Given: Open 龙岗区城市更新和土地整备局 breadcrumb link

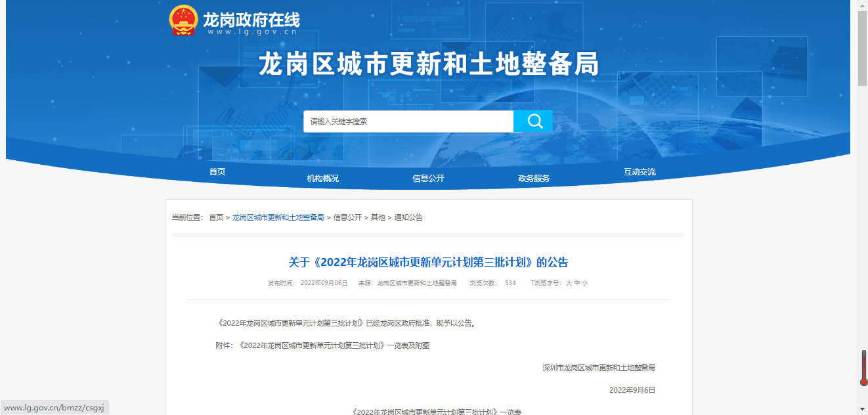Looking at the screenshot, I should click(278, 217).
